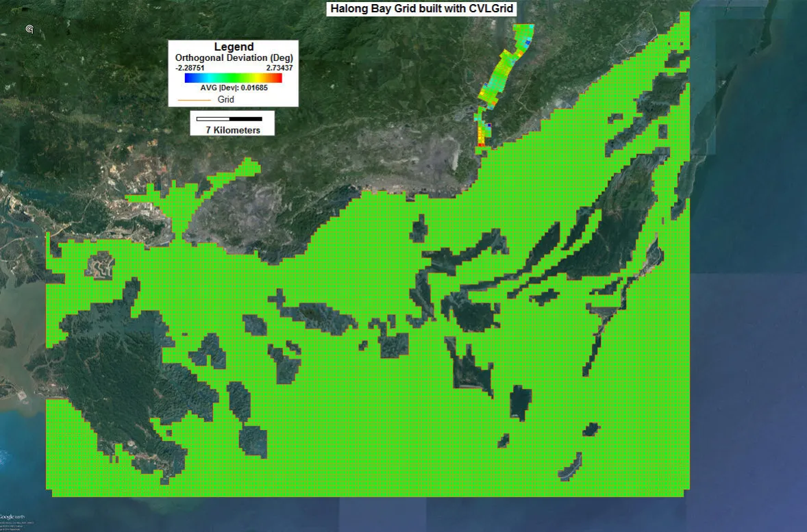Click the 'Legend' heading text
The image size is (807, 532).
point(234,47)
